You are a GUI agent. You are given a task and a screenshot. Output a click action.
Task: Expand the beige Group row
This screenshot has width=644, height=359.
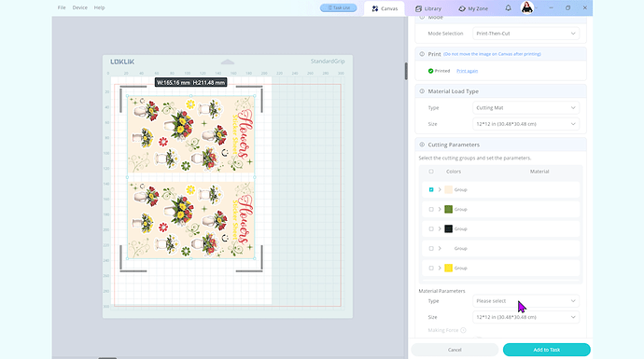click(440, 189)
